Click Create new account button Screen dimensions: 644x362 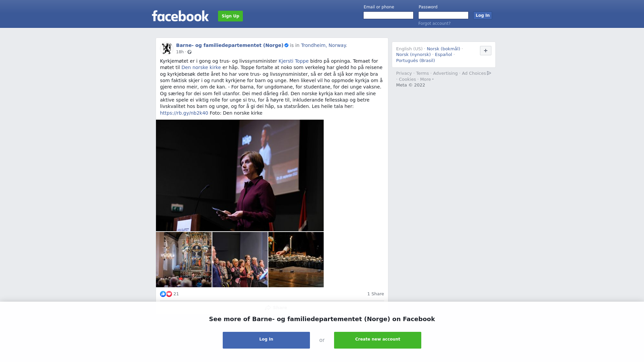click(x=378, y=340)
